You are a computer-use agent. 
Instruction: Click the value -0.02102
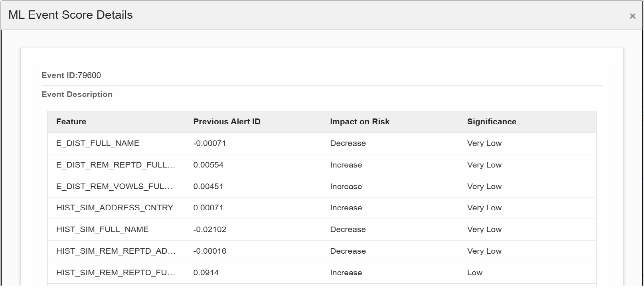(209, 230)
